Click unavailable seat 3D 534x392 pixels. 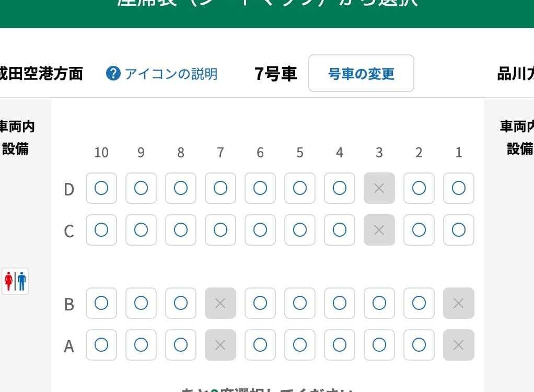[379, 188]
